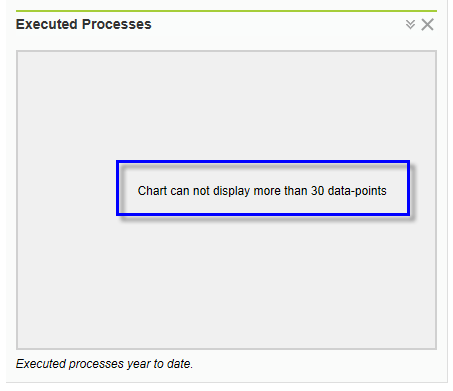
Task: Click the Executed Processes panel title
Action: (x=84, y=24)
